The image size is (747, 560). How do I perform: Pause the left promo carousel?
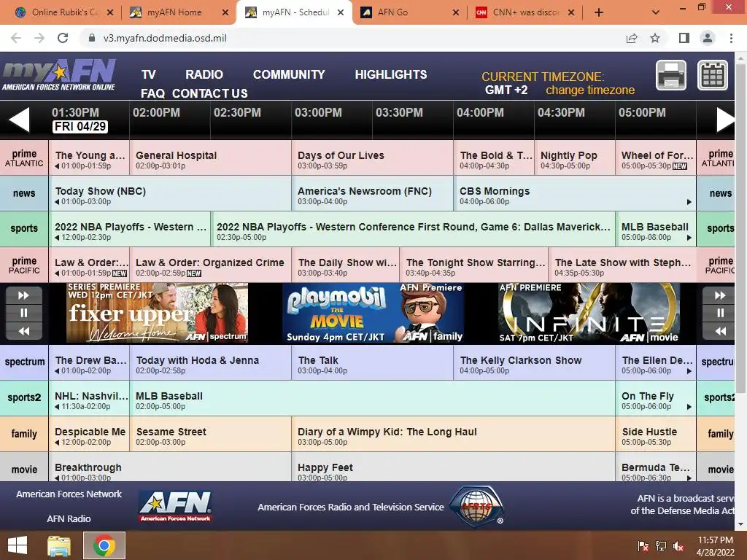(24, 313)
